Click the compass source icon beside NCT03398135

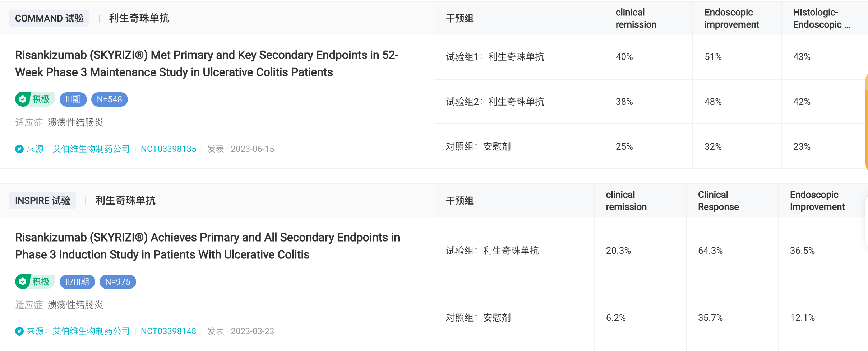19,149
